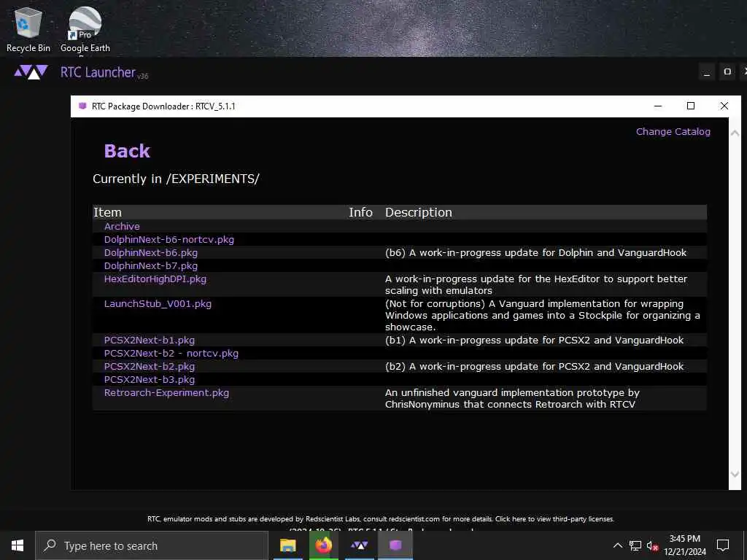
Task: Download DolphinNext-b7.pkg
Action: click(150, 265)
